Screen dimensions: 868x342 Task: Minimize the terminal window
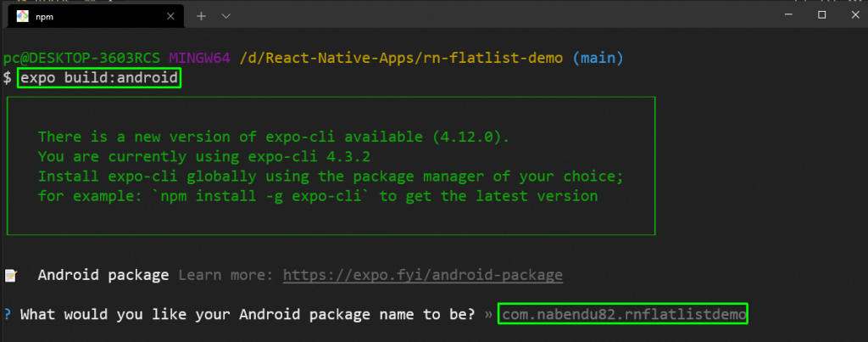coord(789,15)
